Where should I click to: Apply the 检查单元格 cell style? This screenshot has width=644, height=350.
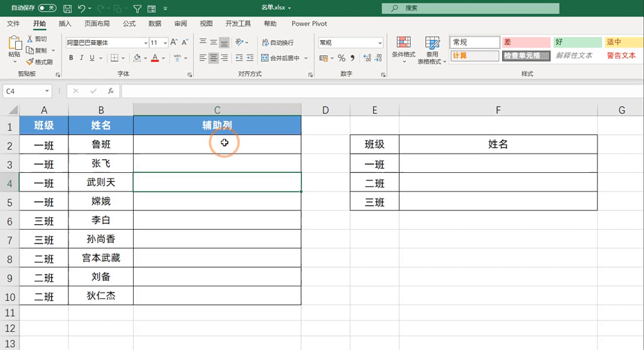(526, 55)
